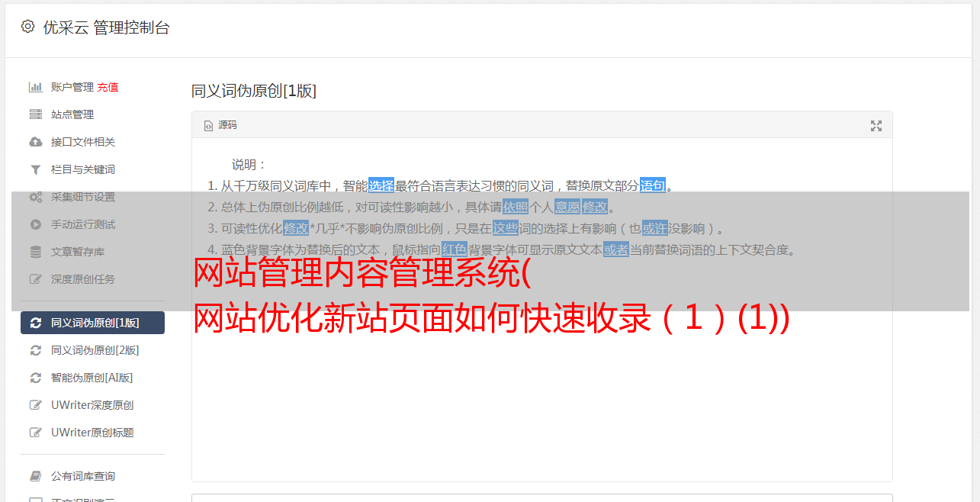
Task: Click the 接口文件相关 cloud upload icon
Action: point(35,142)
